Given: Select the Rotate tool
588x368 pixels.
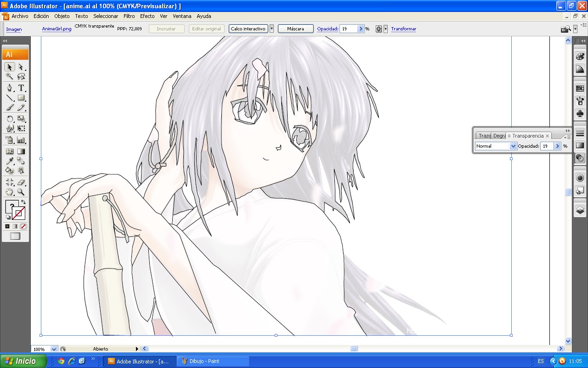Looking at the screenshot, I should [x=10, y=119].
